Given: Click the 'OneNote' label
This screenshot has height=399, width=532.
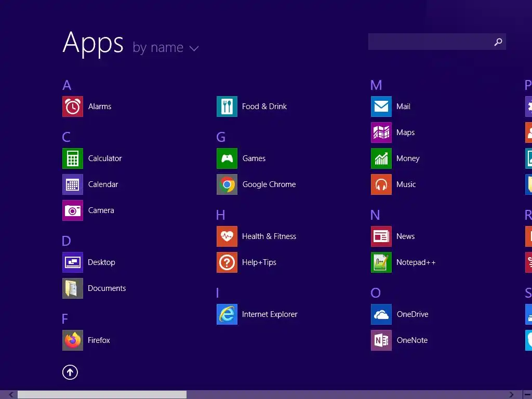Looking at the screenshot, I should point(412,340).
